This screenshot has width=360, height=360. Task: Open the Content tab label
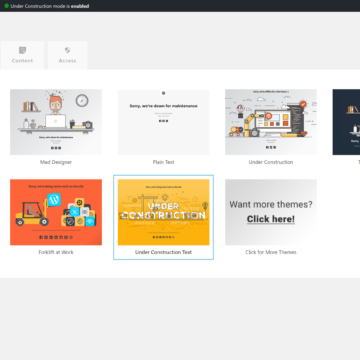[x=22, y=61]
